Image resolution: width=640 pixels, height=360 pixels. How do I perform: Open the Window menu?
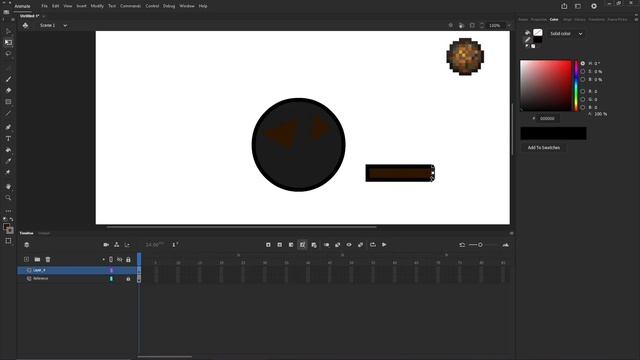click(187, 6)
